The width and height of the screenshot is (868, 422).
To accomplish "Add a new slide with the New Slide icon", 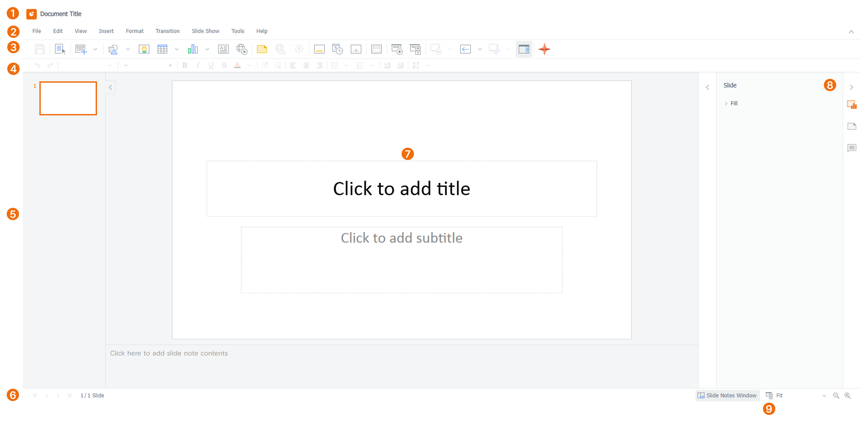I will [x=81, y=49].
